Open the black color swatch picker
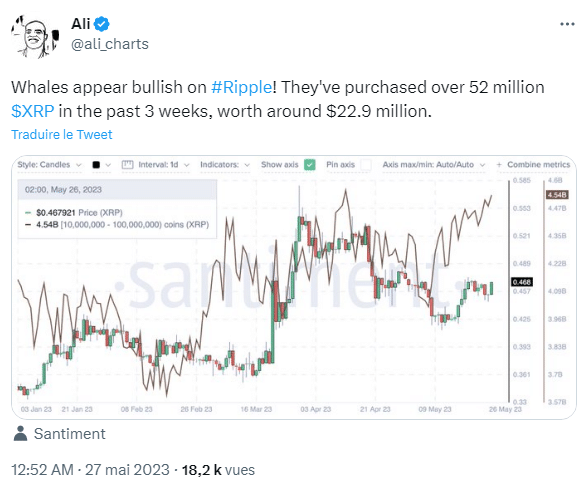The width and height of the screenshot is (585, 491). (x=101, y=165)
